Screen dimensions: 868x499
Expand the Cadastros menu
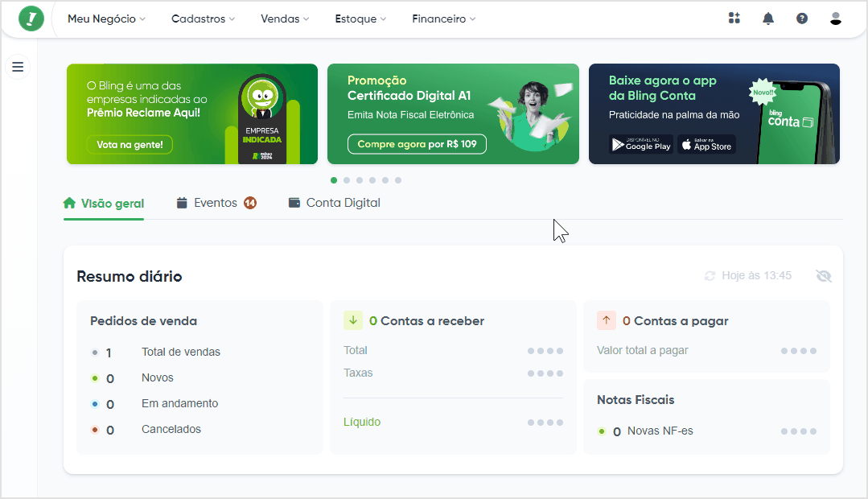pos(204,19)
